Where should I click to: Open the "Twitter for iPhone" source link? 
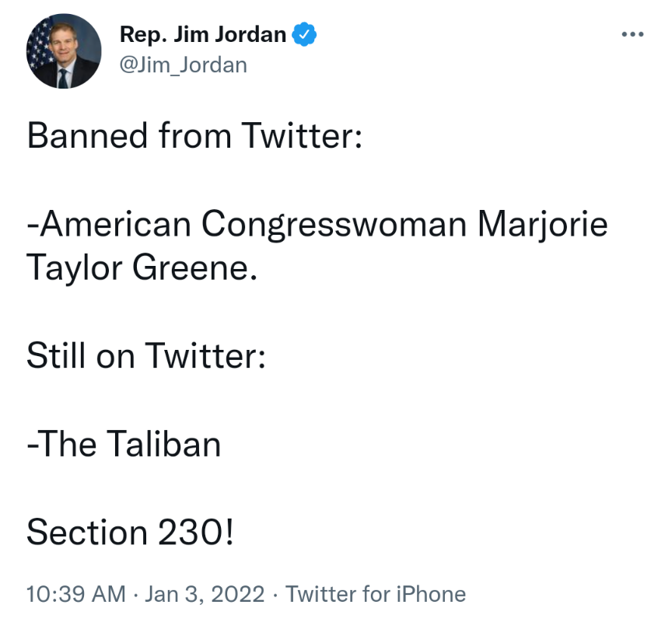376,595
